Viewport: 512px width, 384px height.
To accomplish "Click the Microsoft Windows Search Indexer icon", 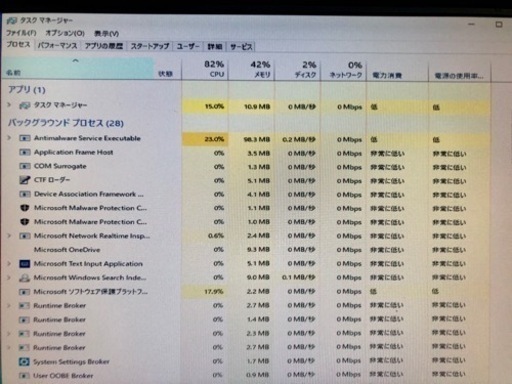I will [24, 278].
